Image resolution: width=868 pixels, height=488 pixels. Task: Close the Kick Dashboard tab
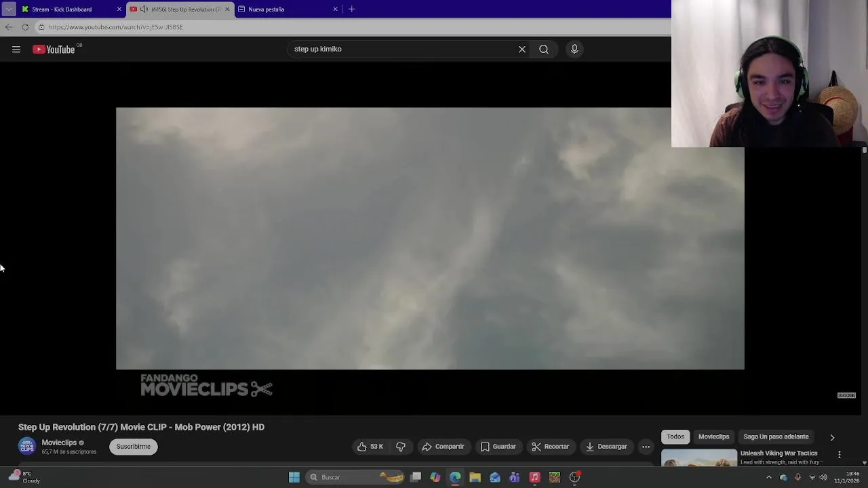[119, 9]
